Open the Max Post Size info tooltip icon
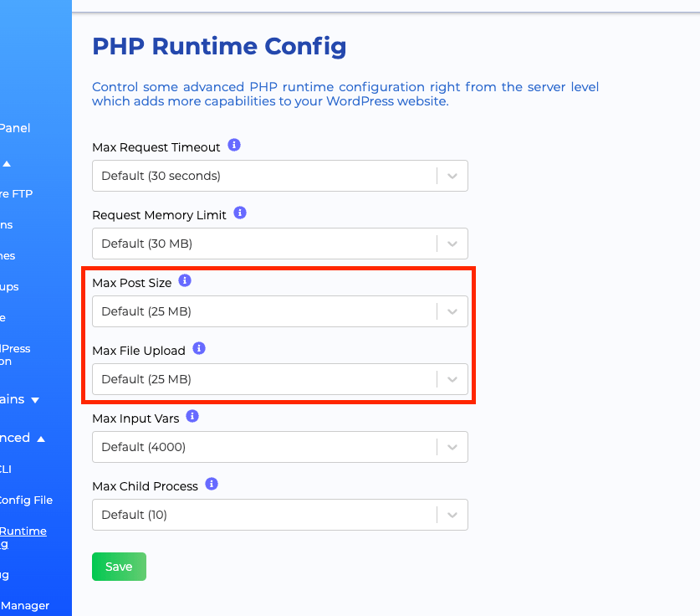Viewport: 700px width, 616px height. pyautogui.click(x=185, y=280)
